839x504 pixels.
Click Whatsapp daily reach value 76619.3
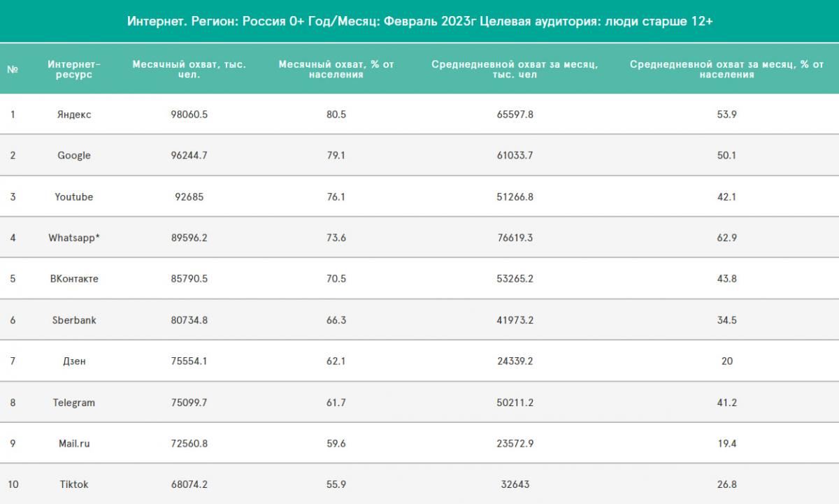pos(514,238)
